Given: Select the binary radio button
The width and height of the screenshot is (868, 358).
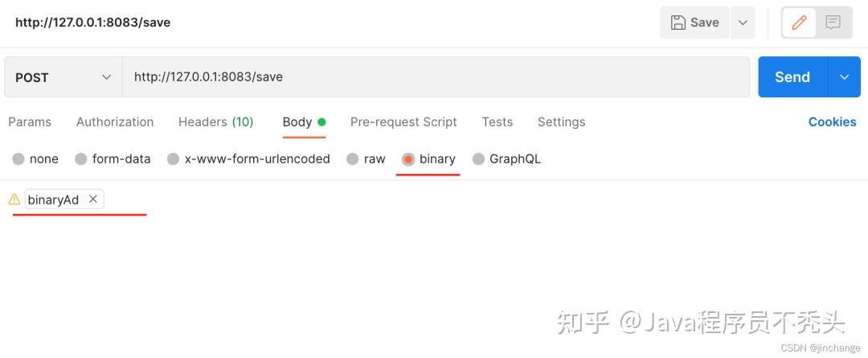Looking at the screenshot, I should click(408, 159).
